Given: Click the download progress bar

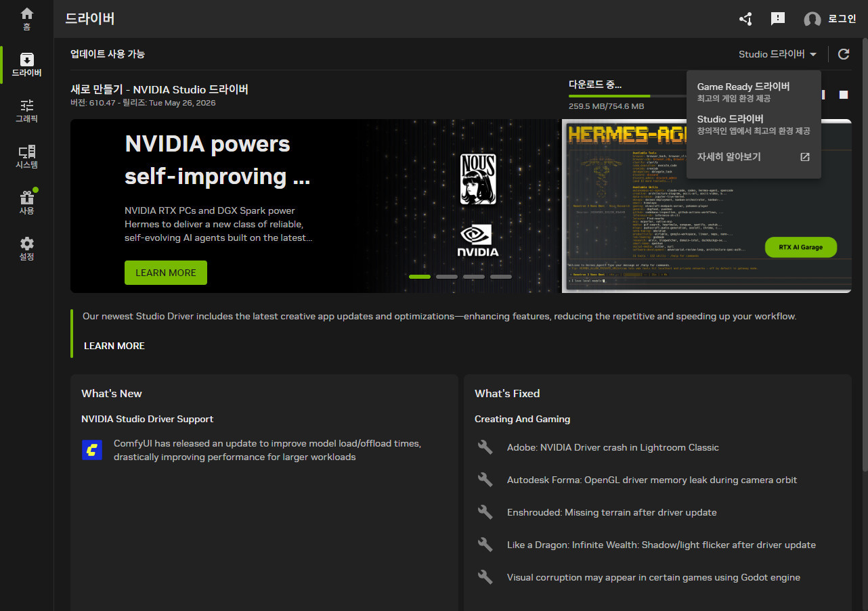Looking at the screenshot, I should point(627,96).
